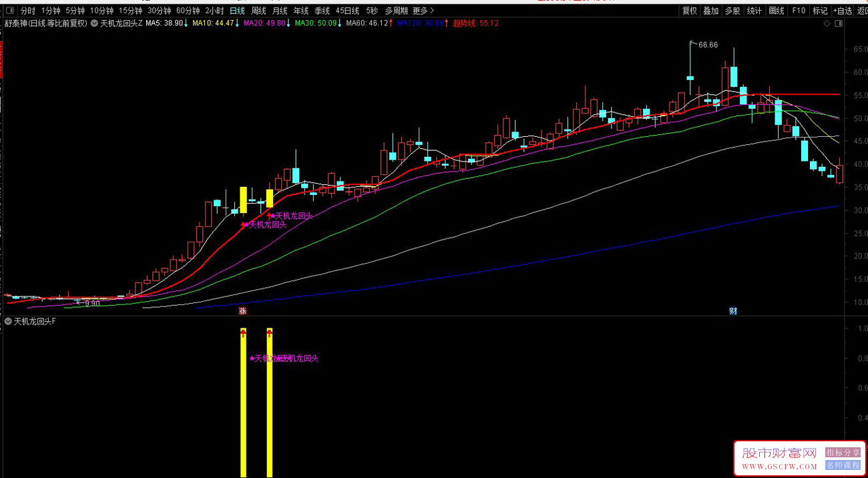Click the 9.90 low price label
The height and width of the screenshot is (478, 868).
point(92,303)
